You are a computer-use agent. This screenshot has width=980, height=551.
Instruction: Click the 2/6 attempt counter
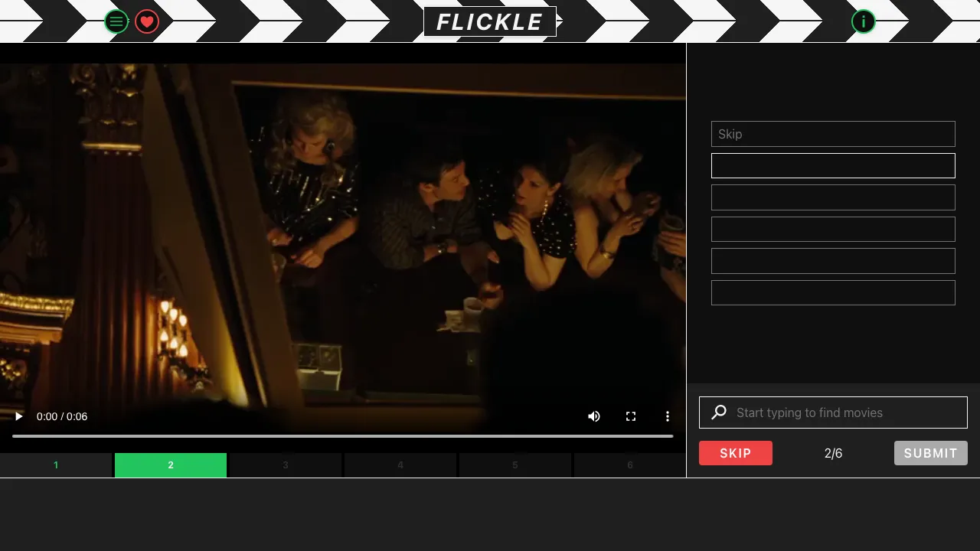pyautogui.click(x=833, y=453)
